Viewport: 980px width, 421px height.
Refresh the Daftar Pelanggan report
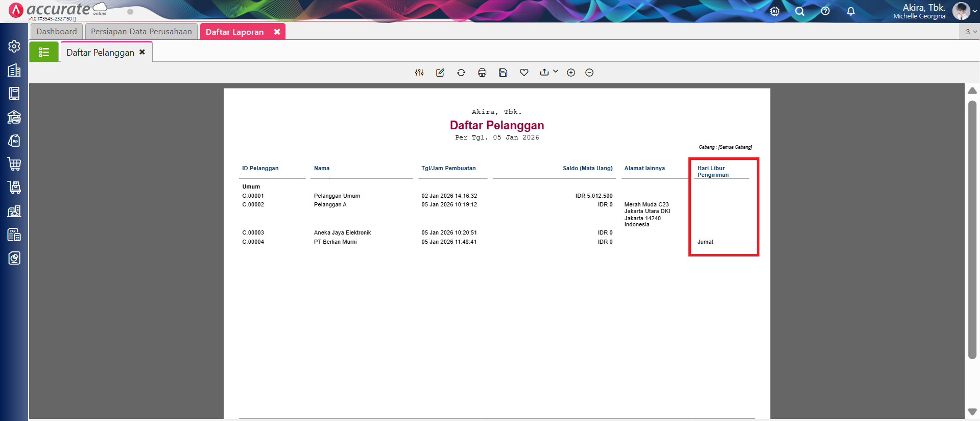[x=461, y=73]
